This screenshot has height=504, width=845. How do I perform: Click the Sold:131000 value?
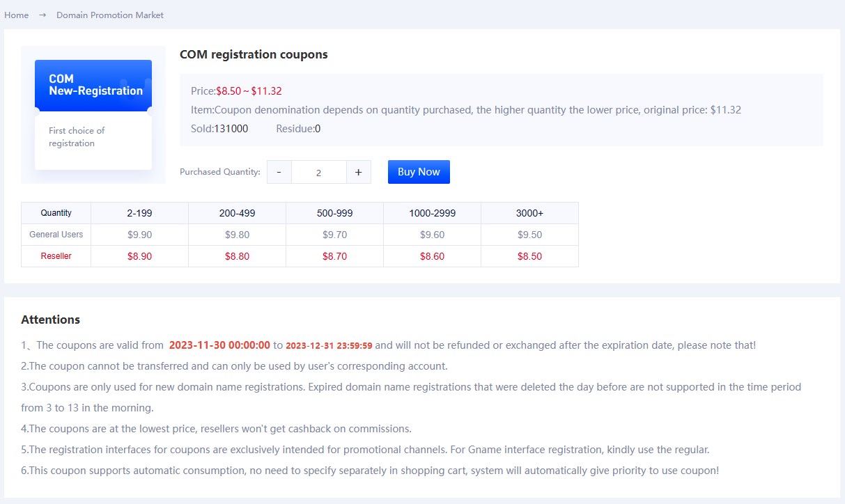[219, 129]
